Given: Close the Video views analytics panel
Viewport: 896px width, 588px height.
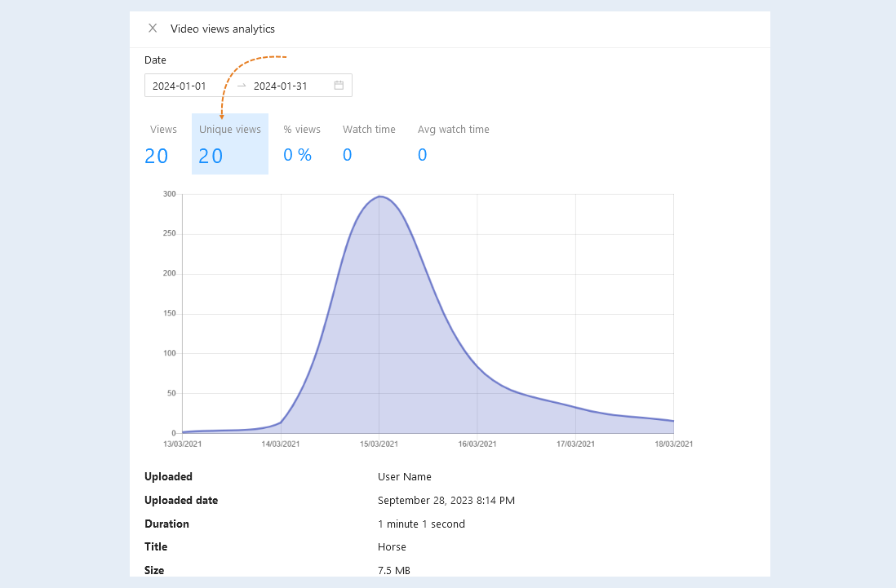Looking at the screenshot, I should click(153, 28).
